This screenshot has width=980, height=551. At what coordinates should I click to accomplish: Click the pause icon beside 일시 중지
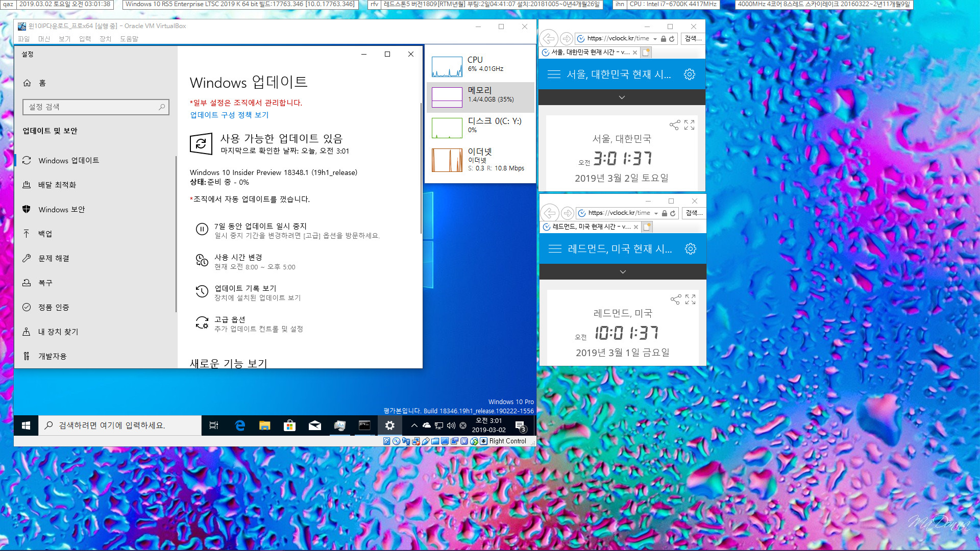coord(202,230)
